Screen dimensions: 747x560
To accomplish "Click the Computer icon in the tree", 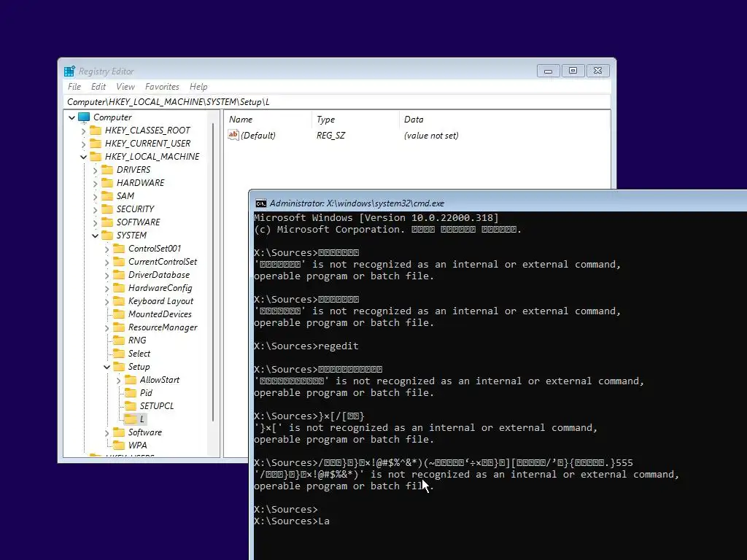I will click(84, 117).
